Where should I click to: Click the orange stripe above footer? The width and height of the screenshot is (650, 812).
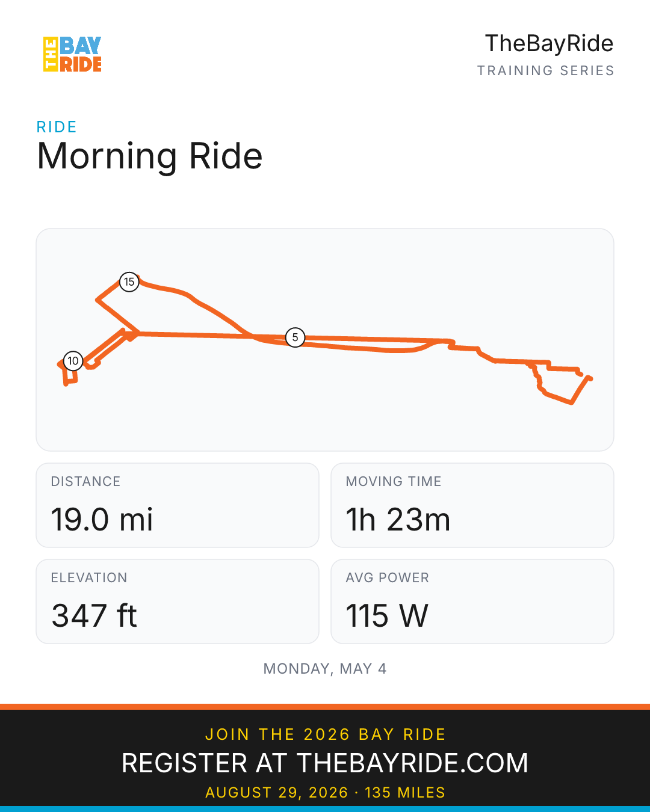click(325, 707)
